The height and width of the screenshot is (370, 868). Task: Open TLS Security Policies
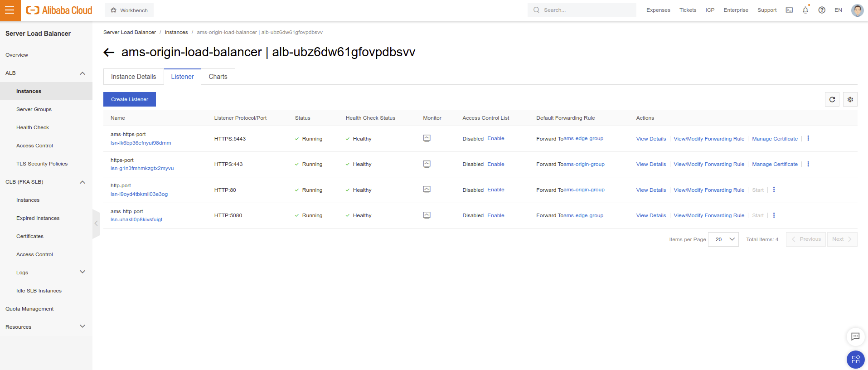pos(42,164)
